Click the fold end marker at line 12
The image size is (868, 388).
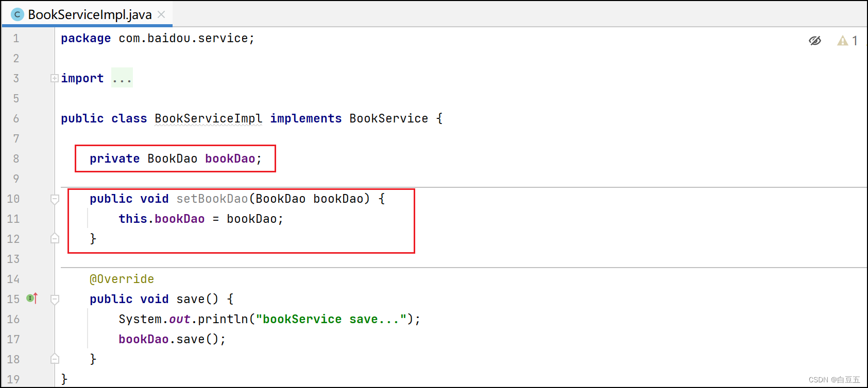[x=55, y=239]
